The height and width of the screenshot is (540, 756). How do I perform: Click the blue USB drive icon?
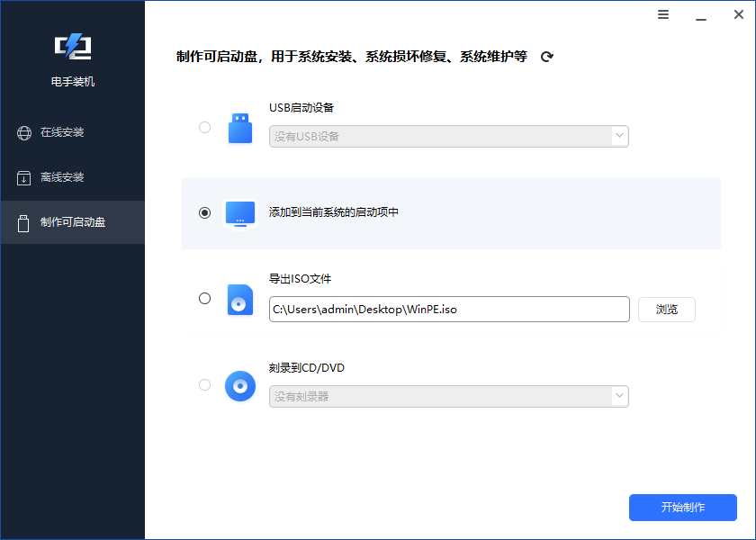click(x=240, y=127)
